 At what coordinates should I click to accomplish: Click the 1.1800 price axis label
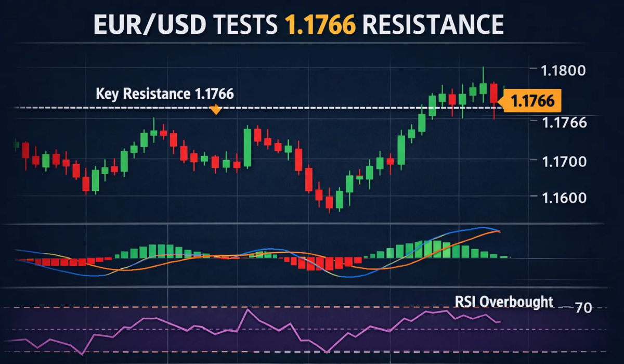point(564,70)
